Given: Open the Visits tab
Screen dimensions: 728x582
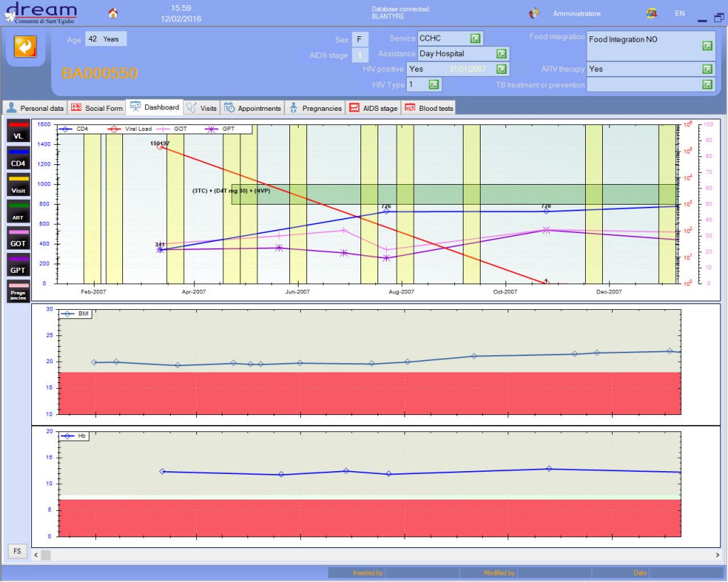Looking at the screenshot, I should (x=203, y=108).
